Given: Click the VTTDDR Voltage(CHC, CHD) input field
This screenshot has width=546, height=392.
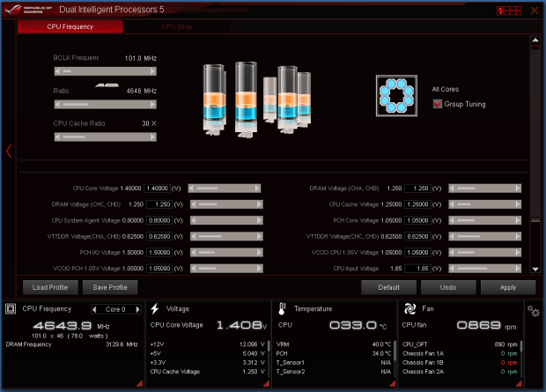Looking at the screenshot, I should tap(417, 236).
